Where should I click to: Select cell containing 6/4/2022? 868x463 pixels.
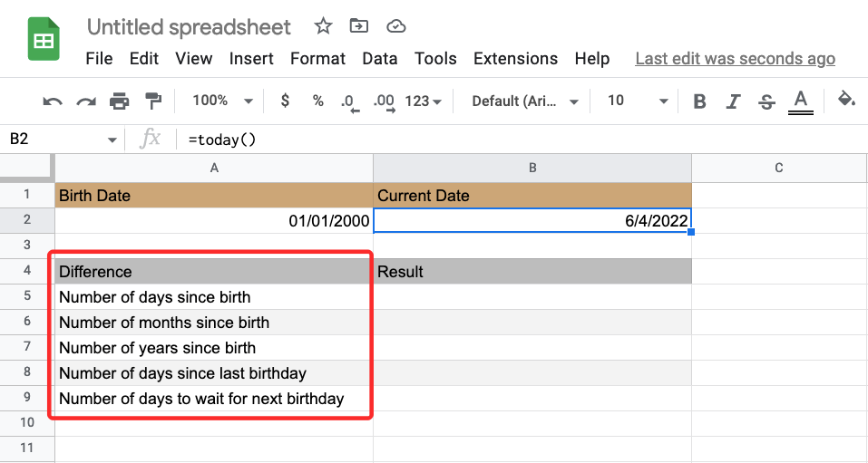(532, 221)
